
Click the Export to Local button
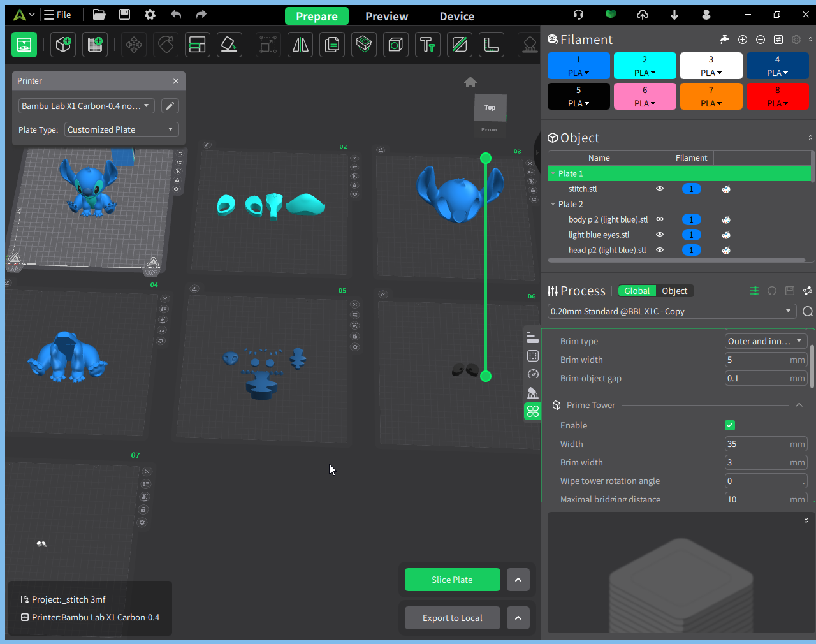[x=452, y=618]
